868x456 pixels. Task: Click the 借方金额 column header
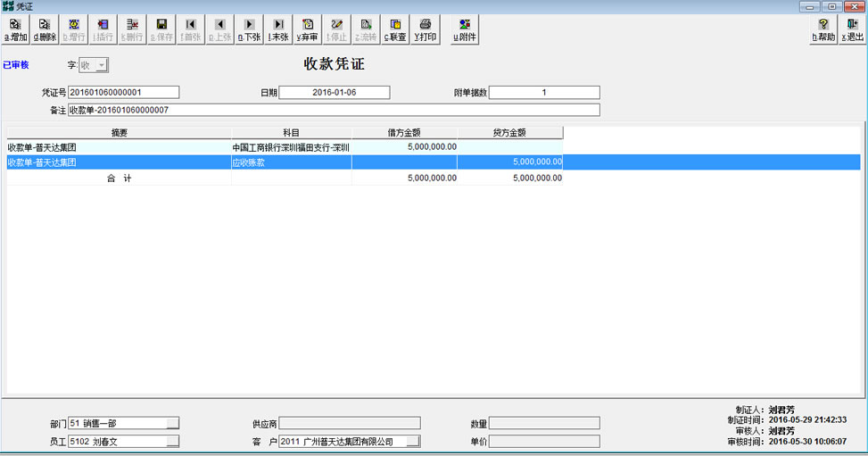pyautogui.click(x=404, y=132)
